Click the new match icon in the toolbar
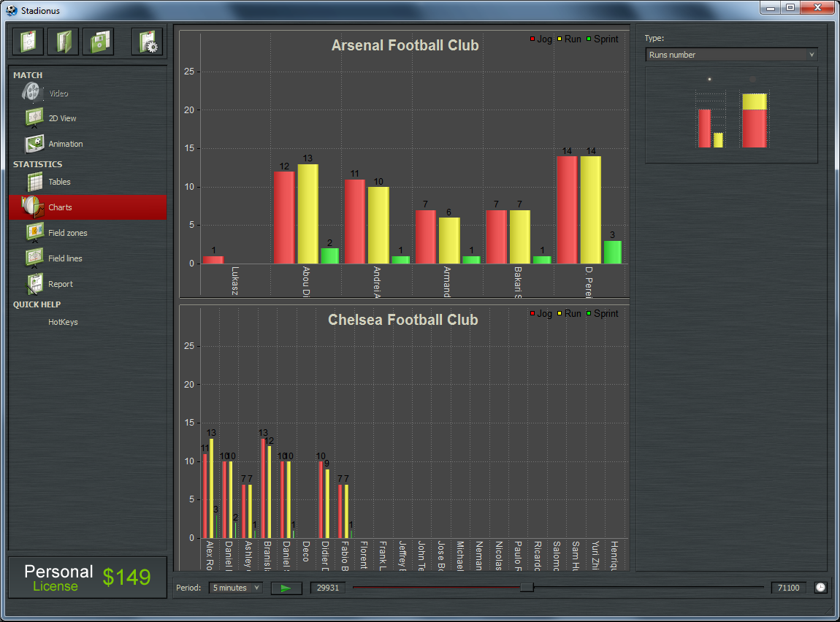Viewport: 840px width, 622px height. tap(28, 41)
